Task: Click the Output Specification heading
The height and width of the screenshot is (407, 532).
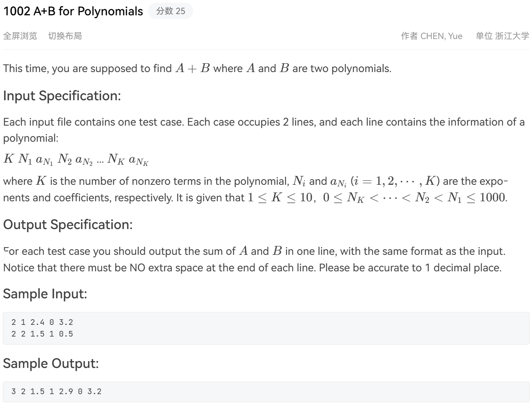Action: tap(68, 225)
